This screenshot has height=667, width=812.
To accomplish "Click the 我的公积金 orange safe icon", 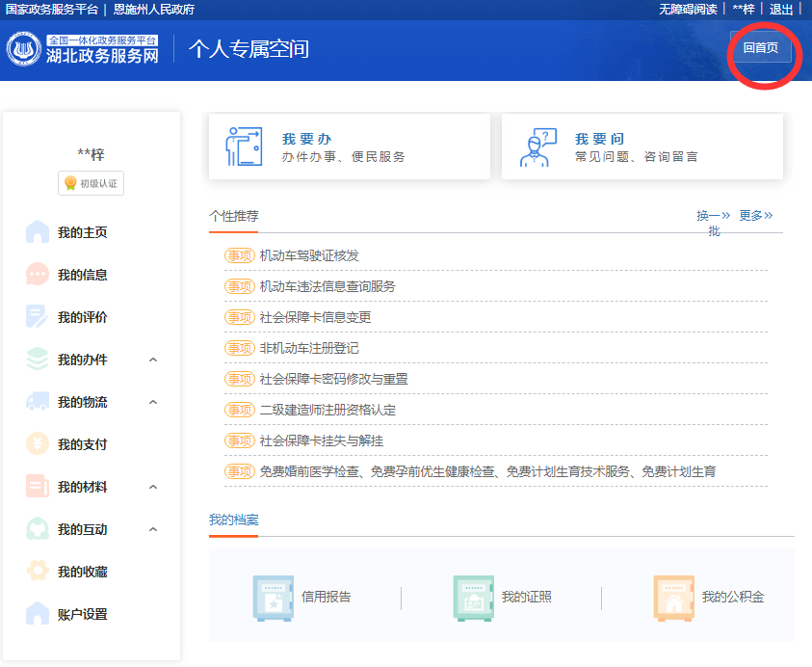I will point(673,598).
